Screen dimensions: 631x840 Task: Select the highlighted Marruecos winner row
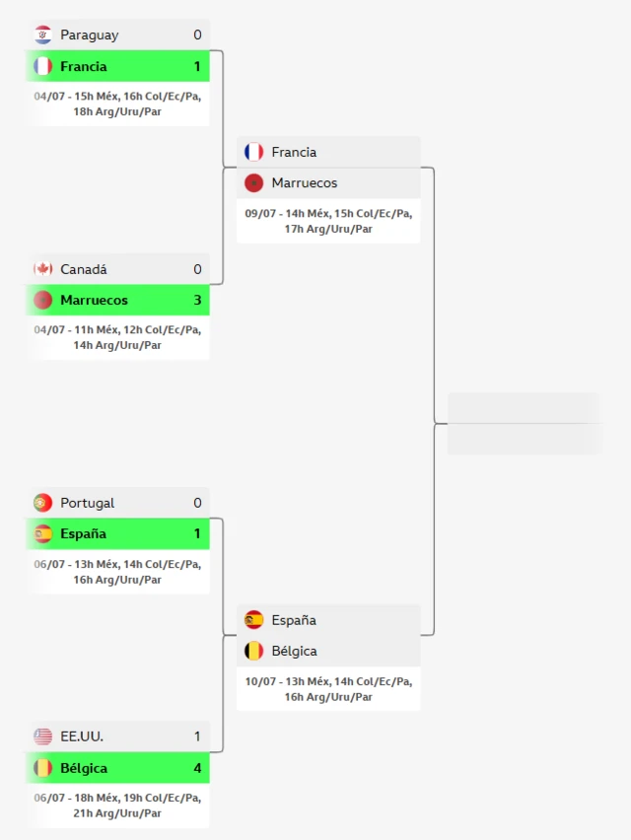coord(118,300)
